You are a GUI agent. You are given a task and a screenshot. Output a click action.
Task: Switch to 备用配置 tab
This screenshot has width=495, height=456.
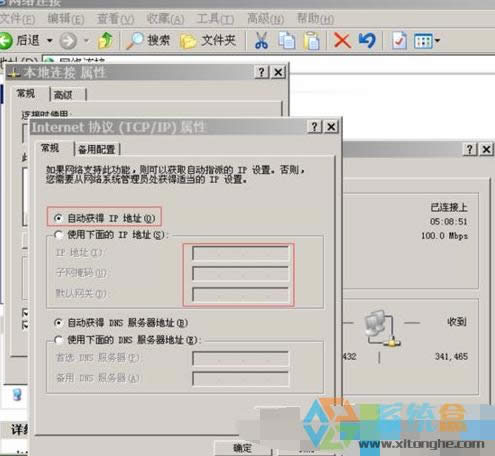[97, 149]
